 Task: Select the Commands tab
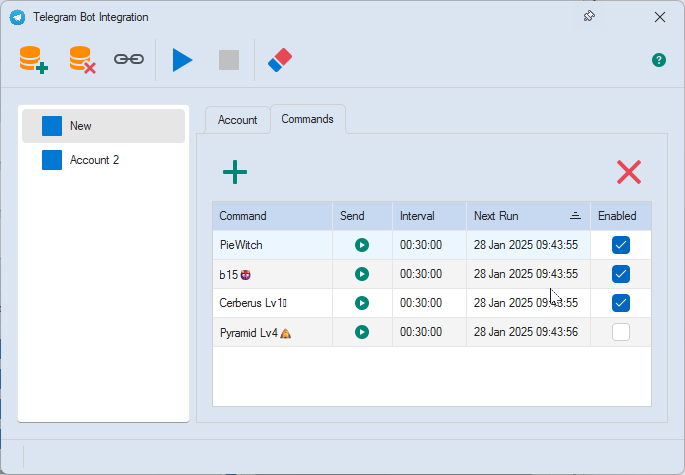click(x=307, y=119)
